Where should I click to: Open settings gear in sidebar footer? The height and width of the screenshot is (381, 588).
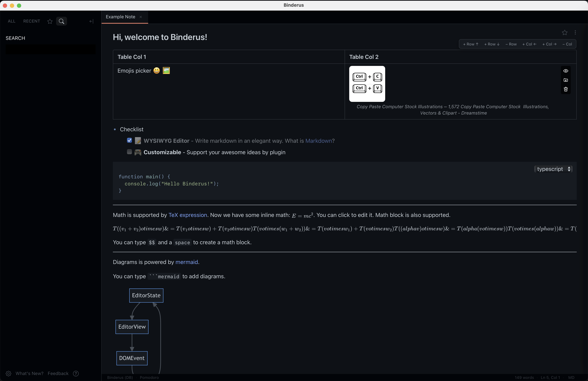(8, 373)
